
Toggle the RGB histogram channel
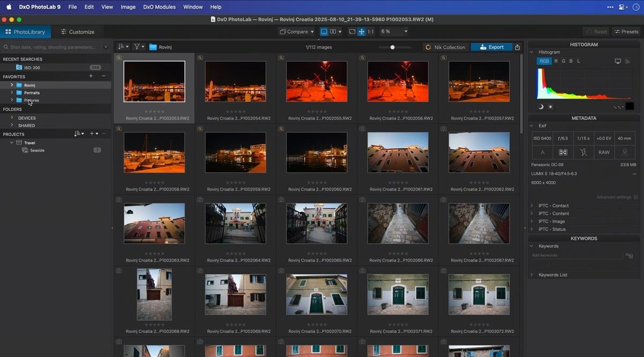[x=544, y=61]
